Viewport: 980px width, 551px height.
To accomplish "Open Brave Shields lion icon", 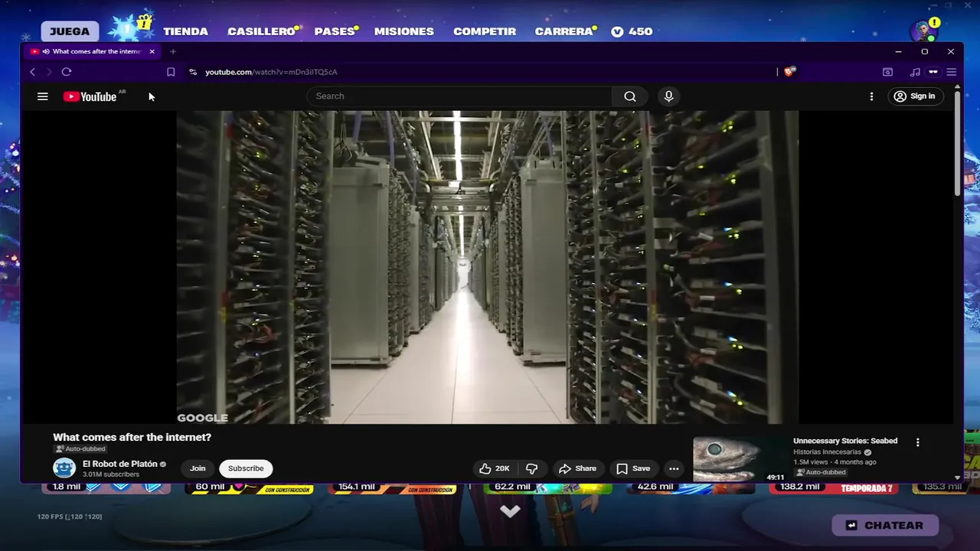I will [790, 71].
